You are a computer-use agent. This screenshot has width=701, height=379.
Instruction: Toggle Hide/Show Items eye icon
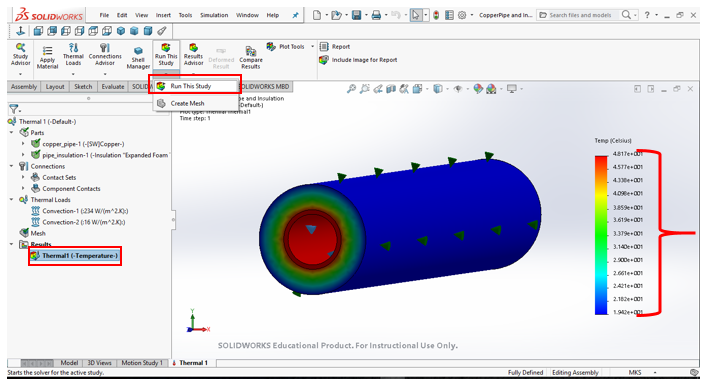pyautogui.click(x=457, y=89)
